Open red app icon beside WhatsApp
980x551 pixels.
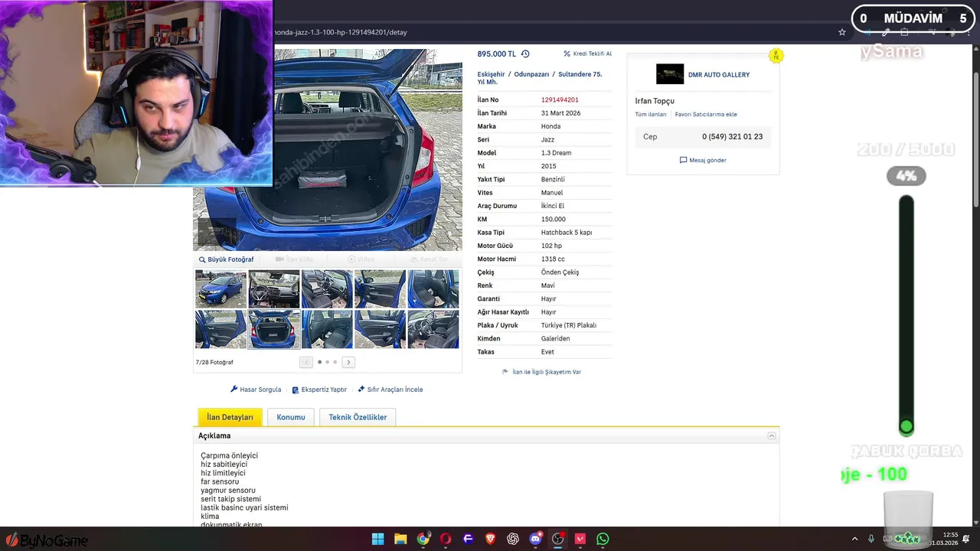coord(580,539)
